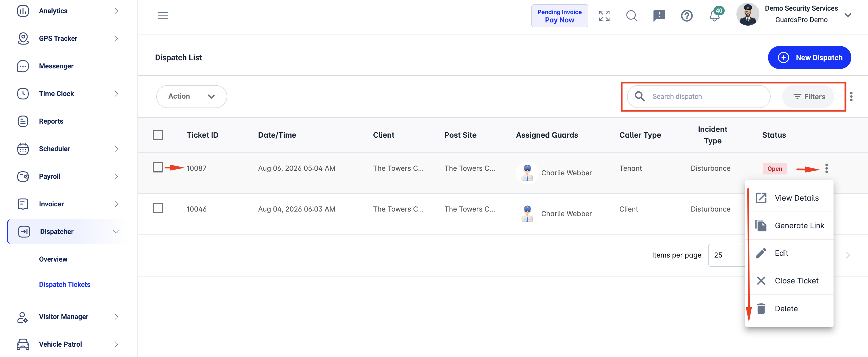
Task: Expand the GPS Tracker chevron
Action: point(116,39)
